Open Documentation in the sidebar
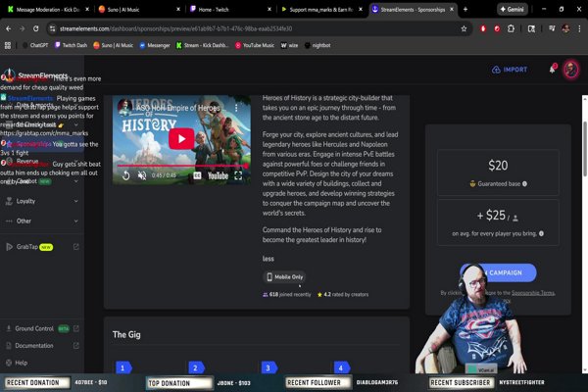588x392 pixels. (x=33, y=346)
